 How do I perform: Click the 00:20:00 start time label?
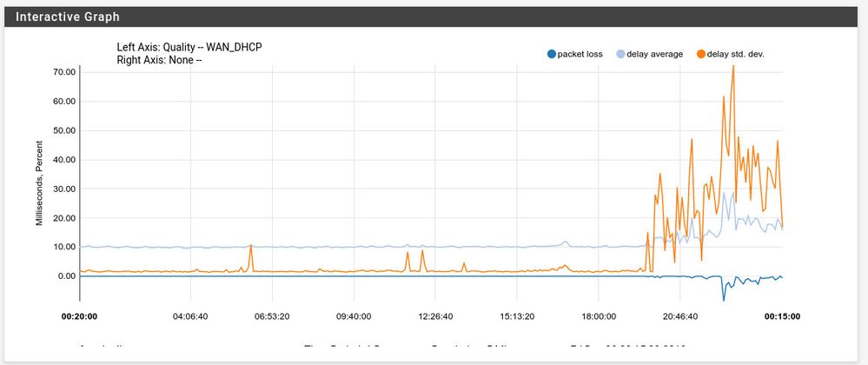point(80,317)
